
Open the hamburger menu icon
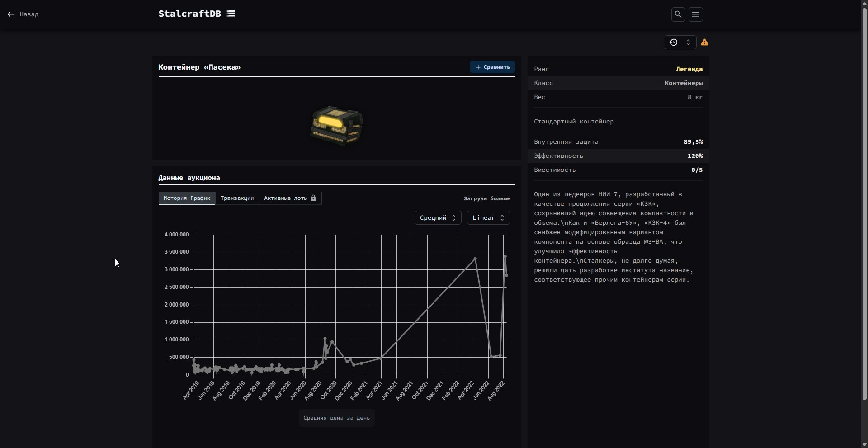(x=696, y=14)
